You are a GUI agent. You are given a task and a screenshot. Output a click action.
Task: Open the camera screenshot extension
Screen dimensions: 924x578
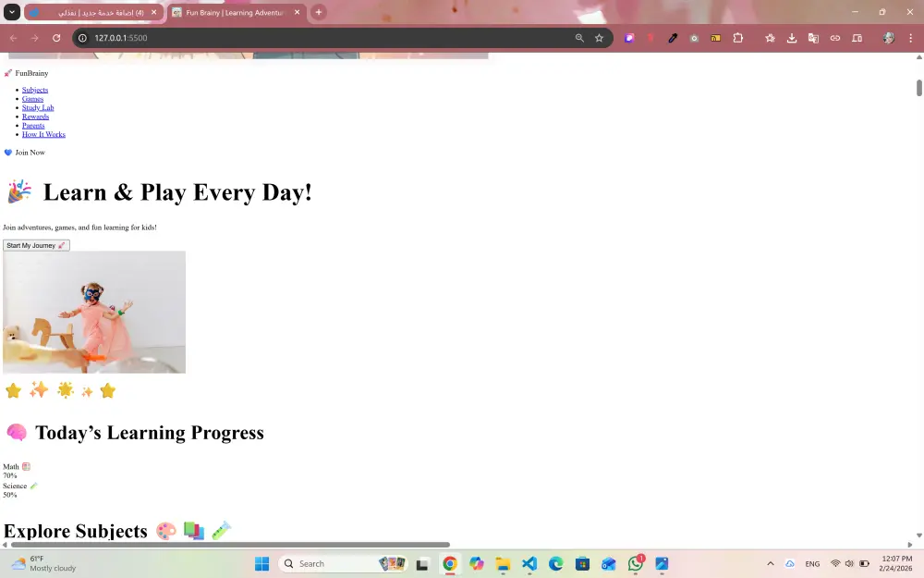click(694, 38)
